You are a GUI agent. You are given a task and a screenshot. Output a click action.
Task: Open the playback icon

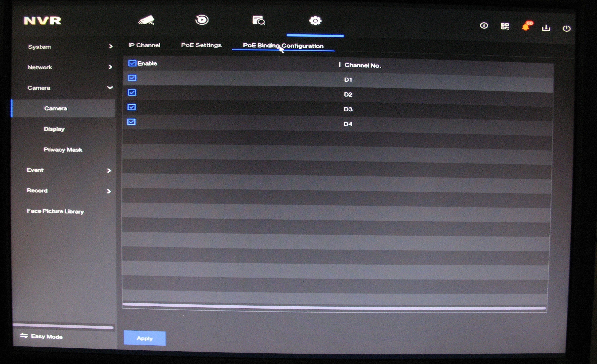(x=202, y=20)
